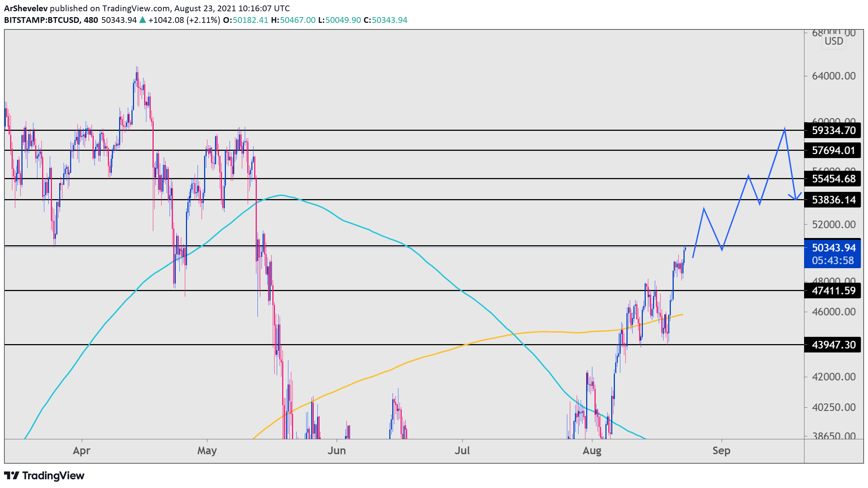Click the Jun label on the time axis
The image size is (868, 488).
pyautogui.click(x=337, y=451)
